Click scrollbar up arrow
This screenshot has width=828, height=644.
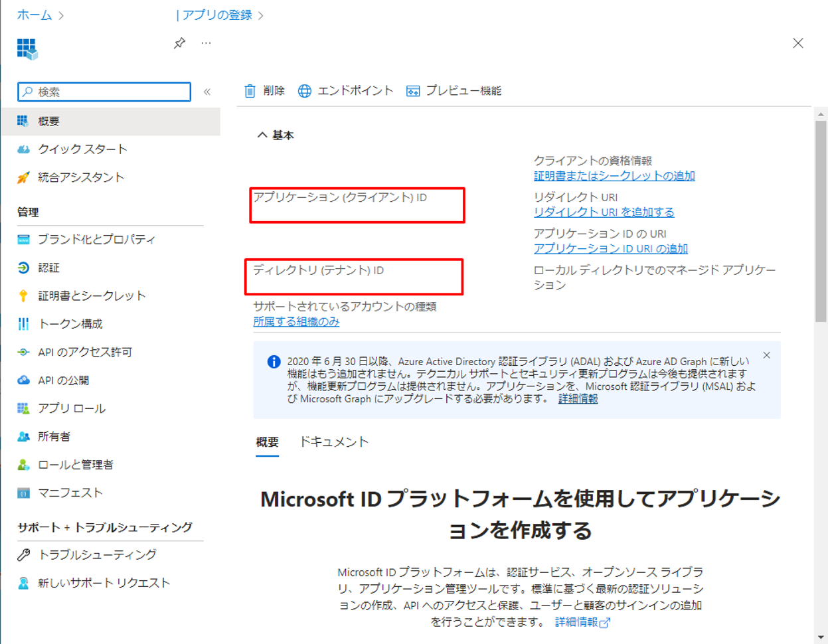click(x=821, y=114)
